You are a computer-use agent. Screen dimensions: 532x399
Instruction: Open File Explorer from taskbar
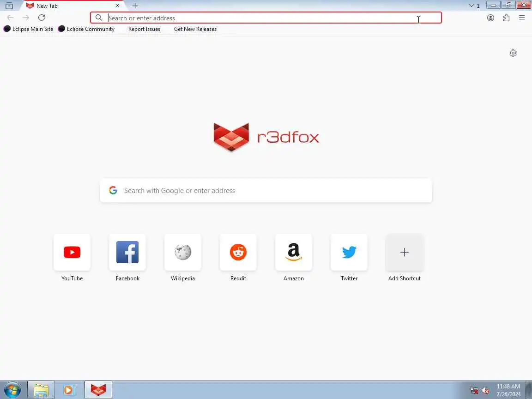[41, 390]
